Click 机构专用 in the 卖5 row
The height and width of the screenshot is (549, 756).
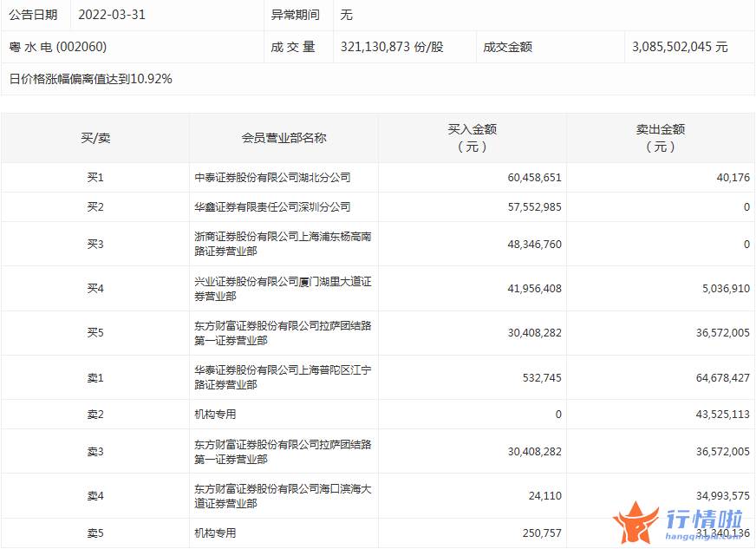215,533
